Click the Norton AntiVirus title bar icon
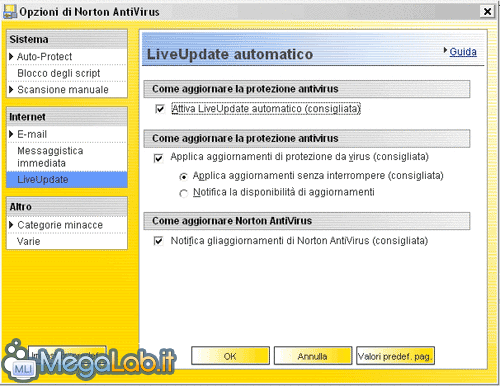 tap(10, 12)
